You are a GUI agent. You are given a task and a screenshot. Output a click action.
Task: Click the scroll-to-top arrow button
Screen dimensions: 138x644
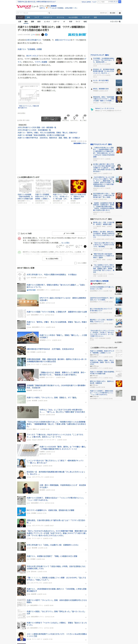click(x=133, y=398)
